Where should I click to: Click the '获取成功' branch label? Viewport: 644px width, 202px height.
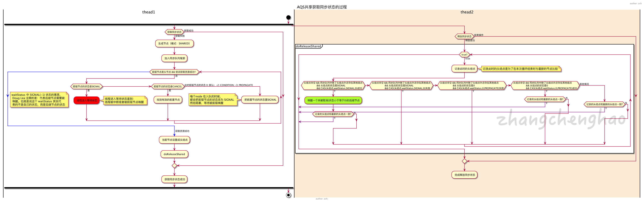[189, 30]
